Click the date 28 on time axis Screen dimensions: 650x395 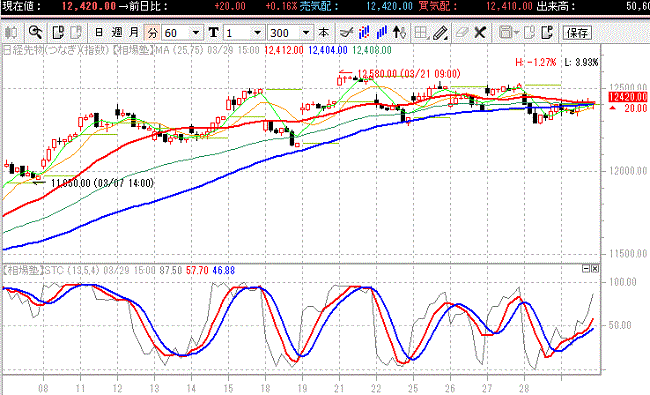point(524,388)
